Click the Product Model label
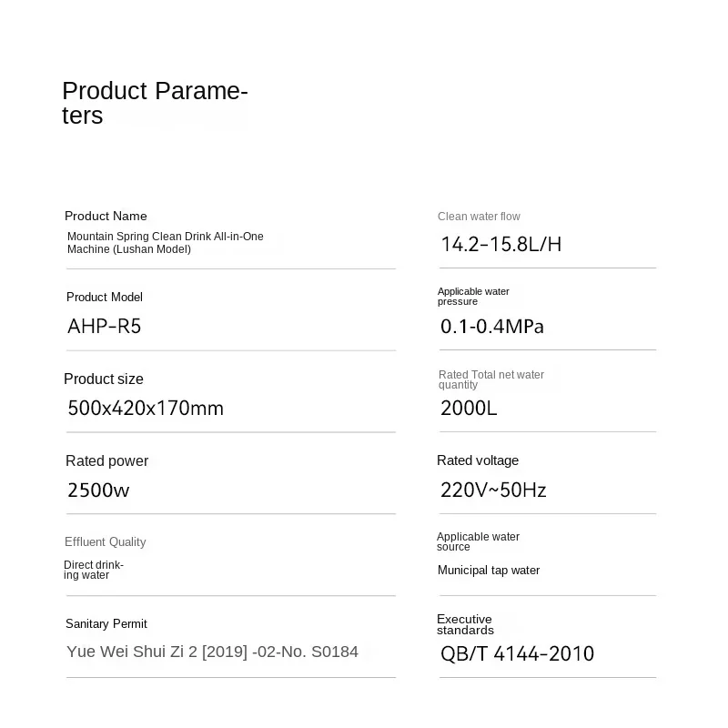 [x=105, y=298]
